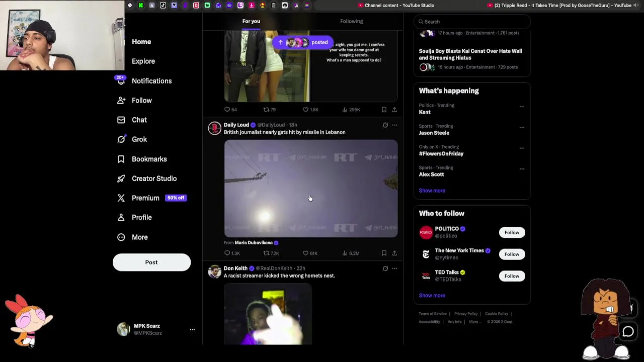Screen dimensions: 644x362
Task: Click Show more under Who to follow
Action: [x=432, y=296]
